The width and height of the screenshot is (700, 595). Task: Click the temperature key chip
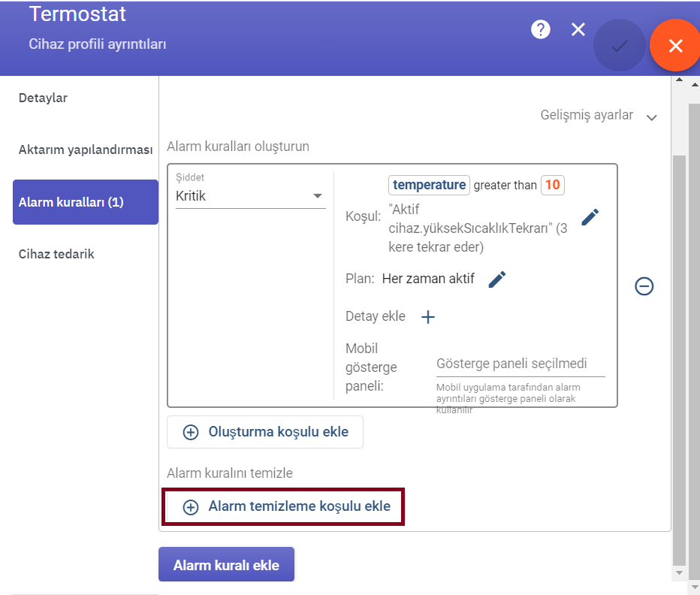pos(429,185)
